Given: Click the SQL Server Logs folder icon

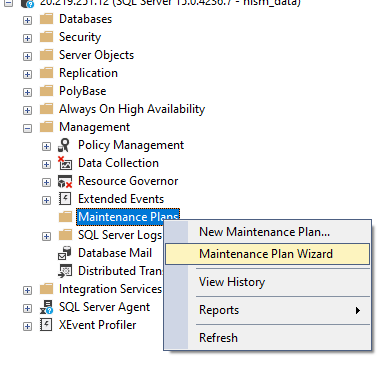Looking at the screenshot, I should pos(65,235).
